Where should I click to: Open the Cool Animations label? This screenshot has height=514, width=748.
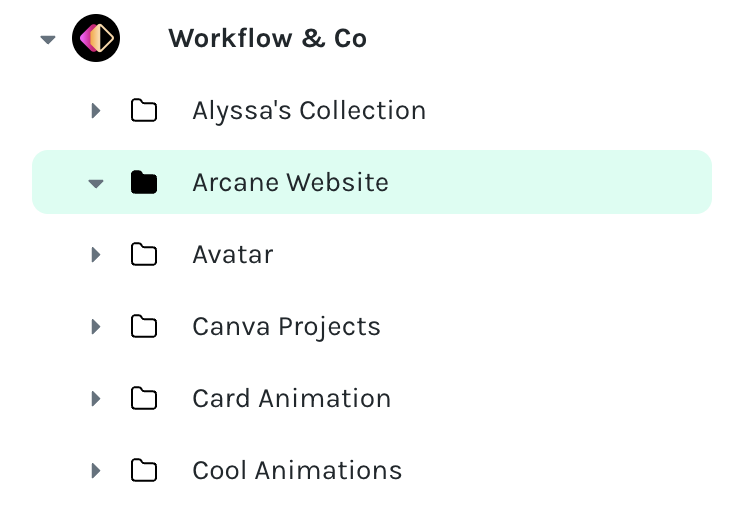click(x=297, y=471)
